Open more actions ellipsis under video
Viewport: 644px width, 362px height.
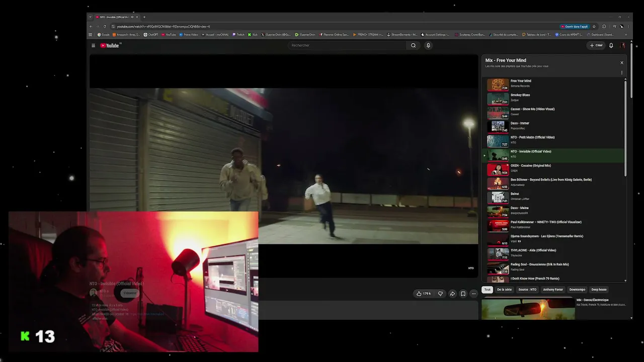pos(473,294)
